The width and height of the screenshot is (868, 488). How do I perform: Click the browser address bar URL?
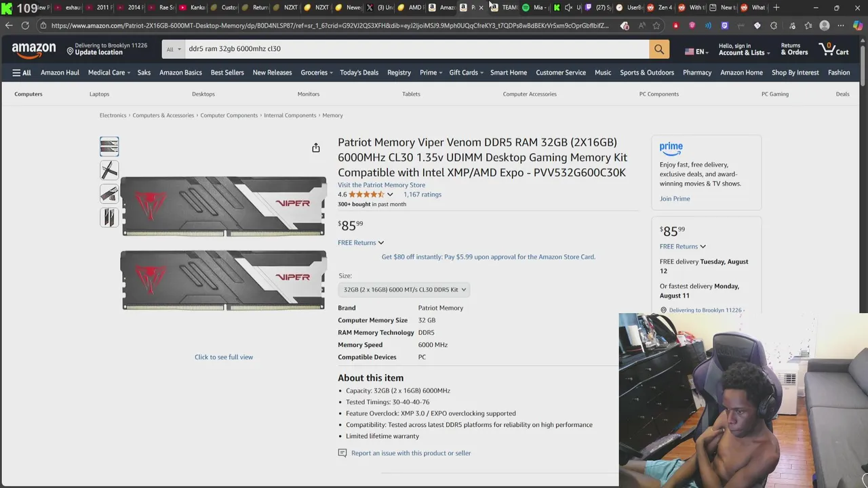[x=330, y=26]
